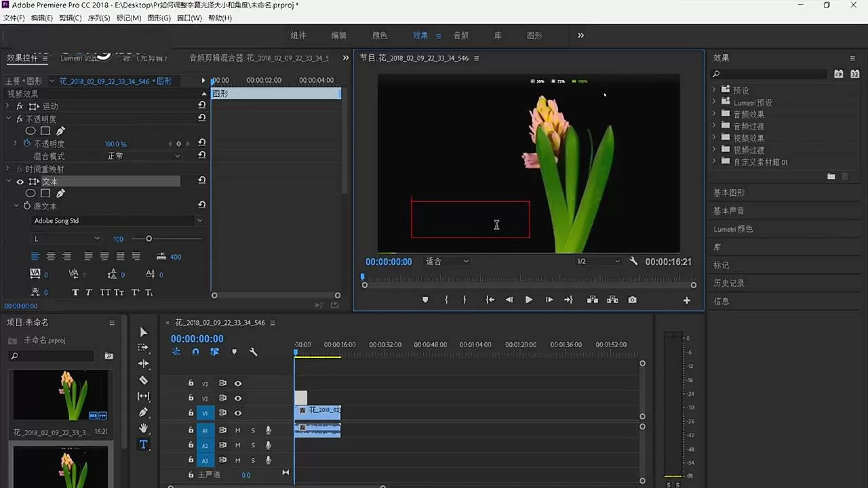Reset the Motion effect
Viewport: 868px width, 488px height.
tap(201, 106)
